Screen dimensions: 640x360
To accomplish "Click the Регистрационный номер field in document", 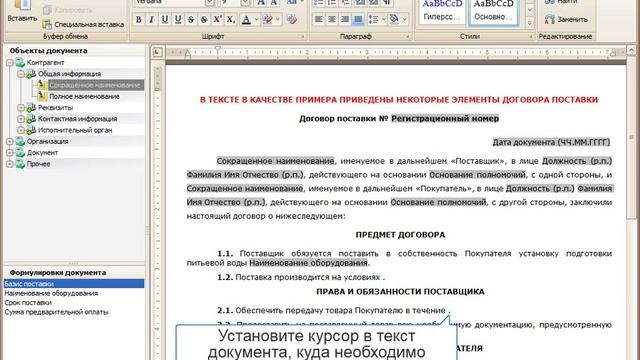I will coord(445,118).
